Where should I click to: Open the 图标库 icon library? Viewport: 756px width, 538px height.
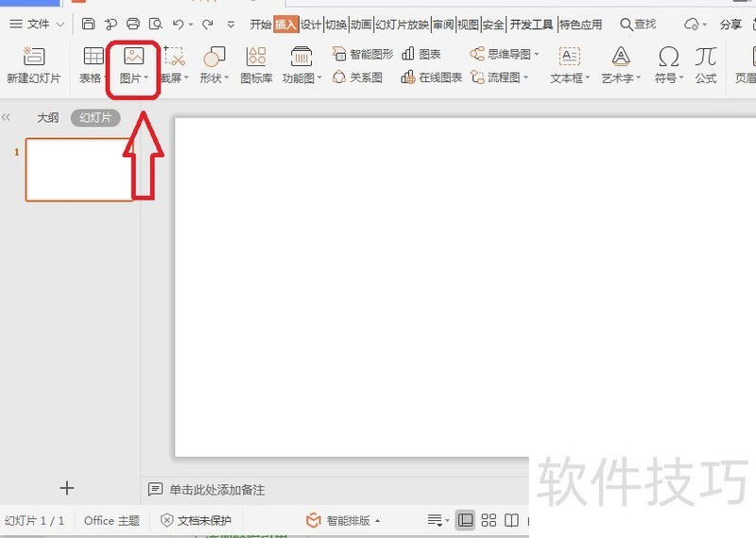[256, 65]
